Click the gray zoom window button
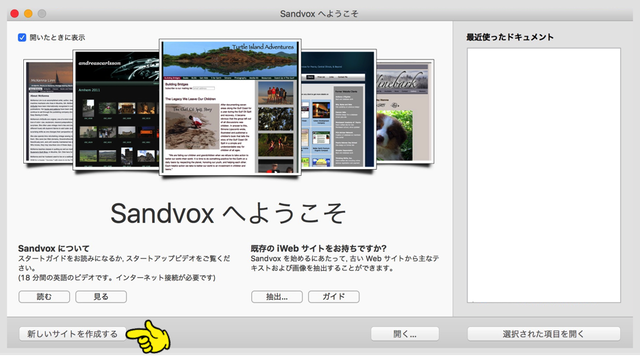The width and height of the screenshot is (640, 364). [42, 13]
